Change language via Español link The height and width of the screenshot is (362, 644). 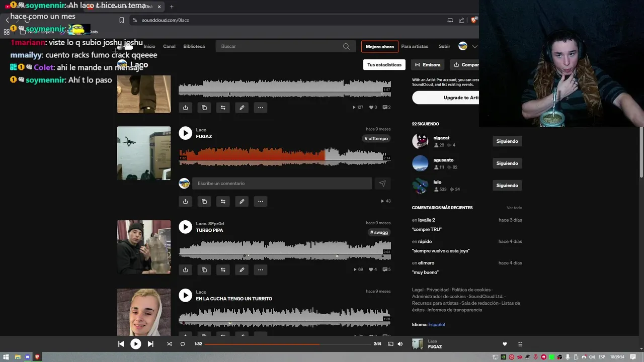point(437,325)
